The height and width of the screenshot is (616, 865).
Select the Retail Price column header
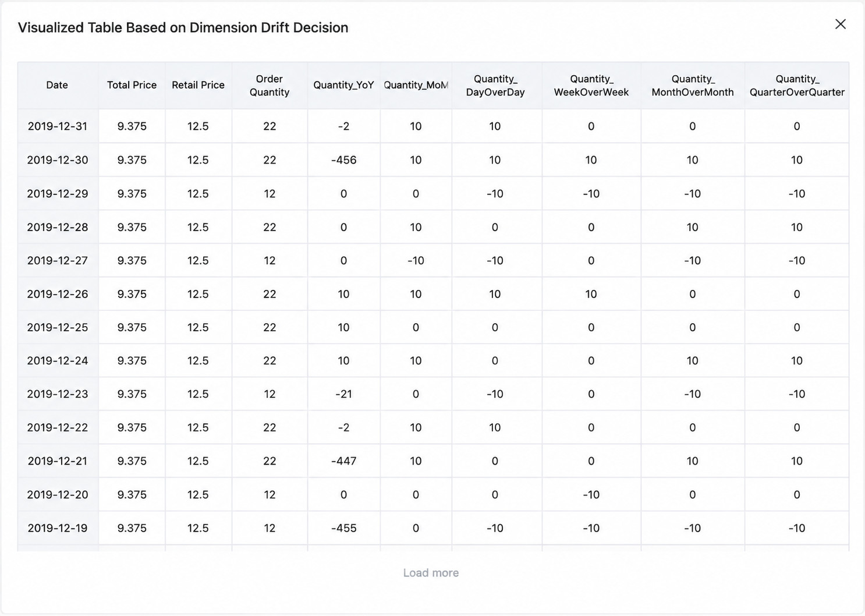(198, 85)
